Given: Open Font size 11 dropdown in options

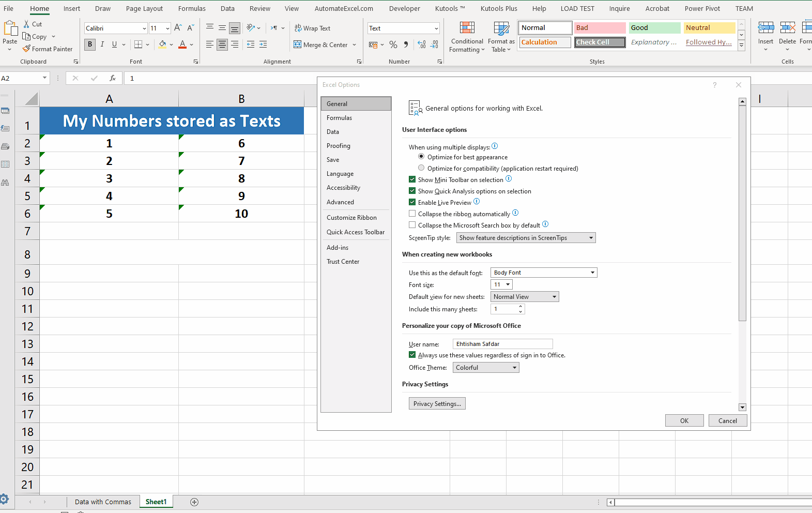Looking at the screenshot, I should pyautogui.click(x=501, y=284).
